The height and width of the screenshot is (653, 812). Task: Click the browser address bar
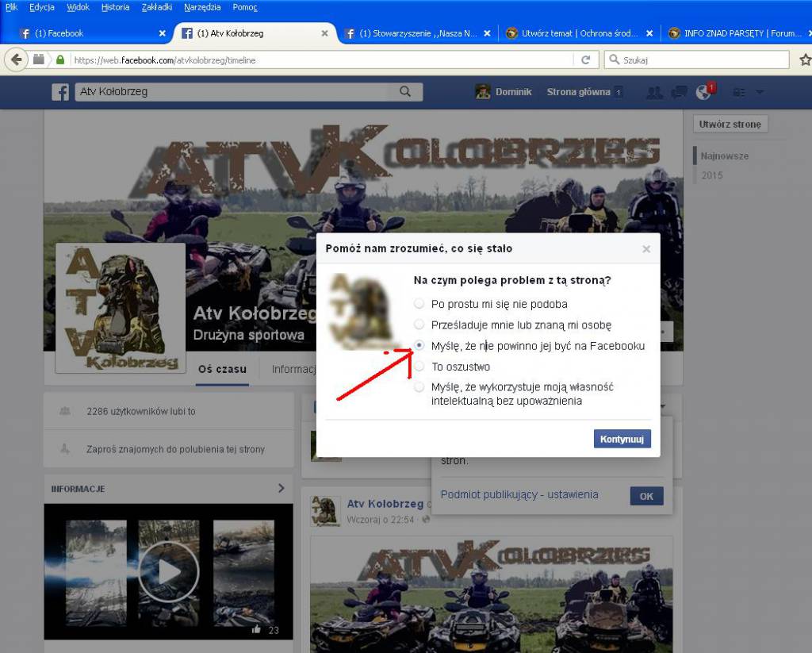point(321,60)
